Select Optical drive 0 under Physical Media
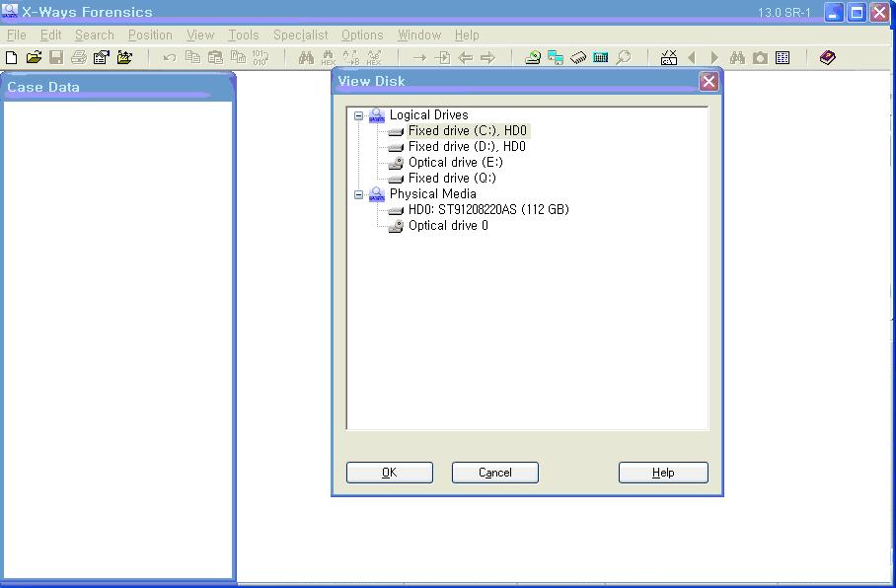 (448, 226)
